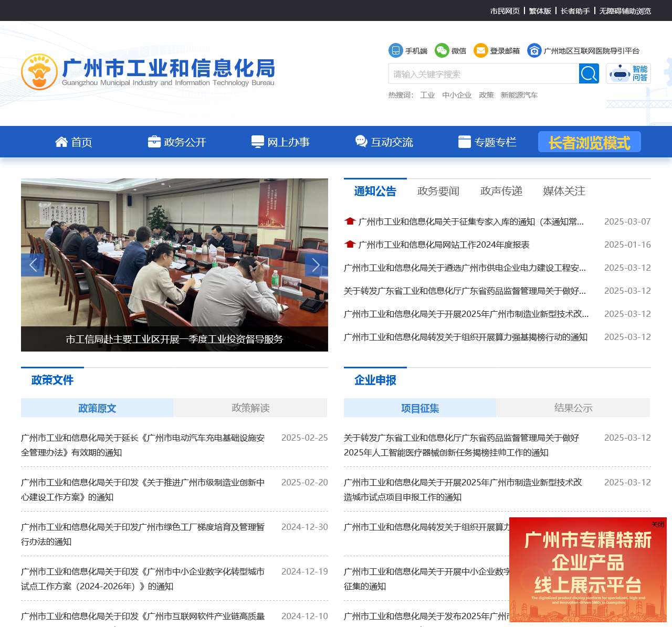Open the 网上办事 navigation menu
Viewport: 672px width, 627px height.
coord(280,142)
